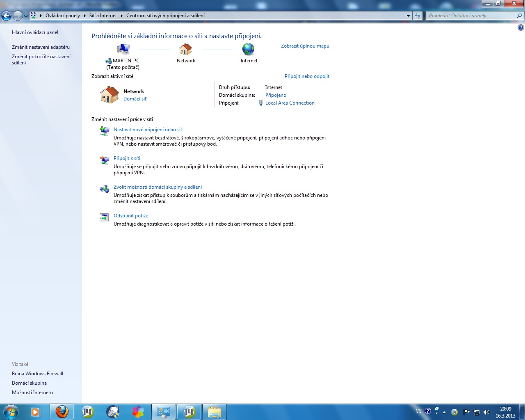Click the Control Panel icon in address bar

pos(33,16)
